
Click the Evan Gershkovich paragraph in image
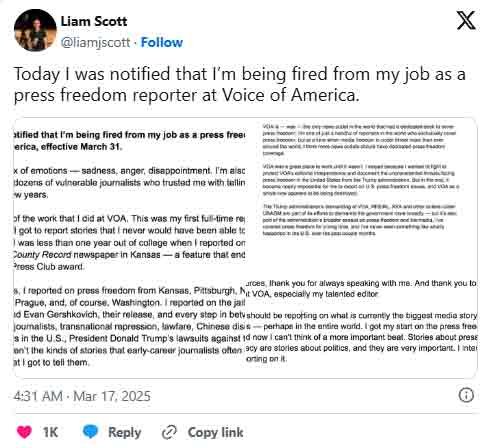pos(129,326)
